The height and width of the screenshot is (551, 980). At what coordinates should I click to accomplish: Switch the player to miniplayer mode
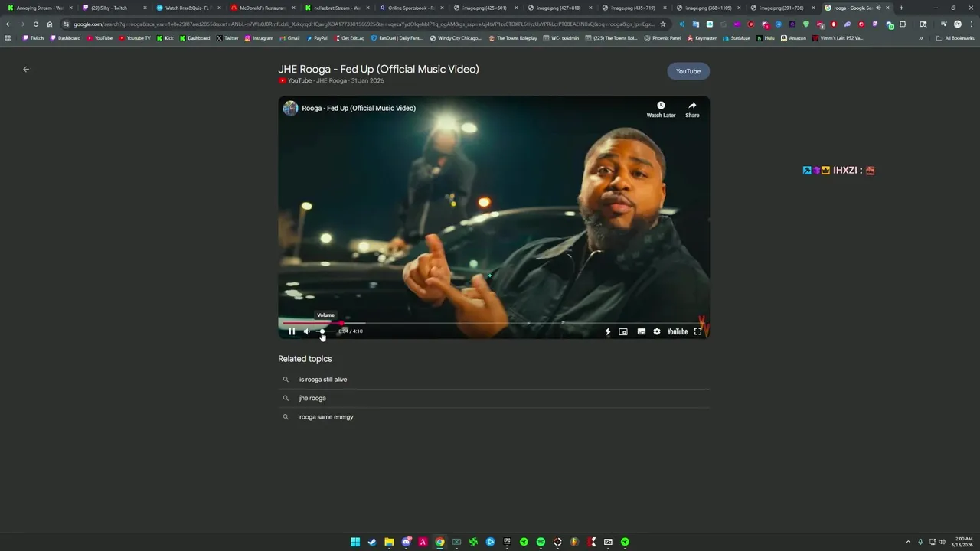[x=623, y=331]
